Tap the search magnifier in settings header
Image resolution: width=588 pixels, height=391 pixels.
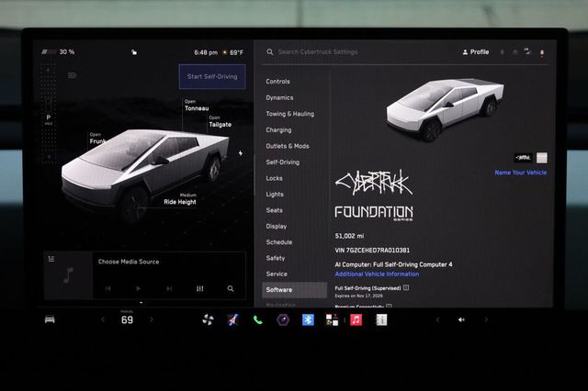tap(269, 51)
